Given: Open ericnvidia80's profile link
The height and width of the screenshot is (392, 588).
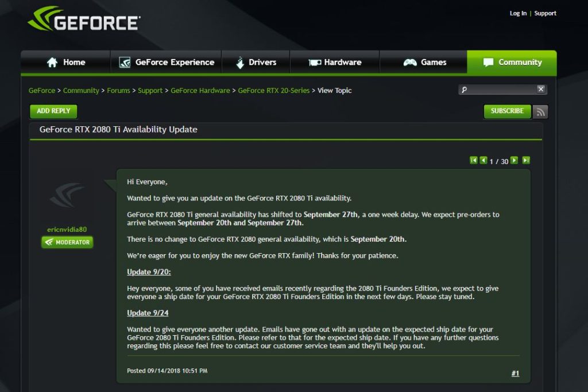Looking at the screenshot, I should [x=67, y=229].
